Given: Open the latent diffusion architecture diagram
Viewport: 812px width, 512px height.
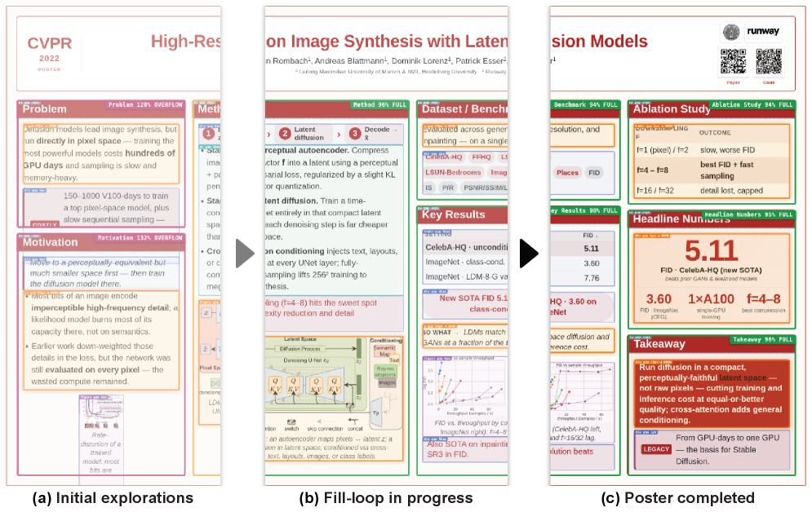Looking at the screenshot, I should (x=334, y=384).
